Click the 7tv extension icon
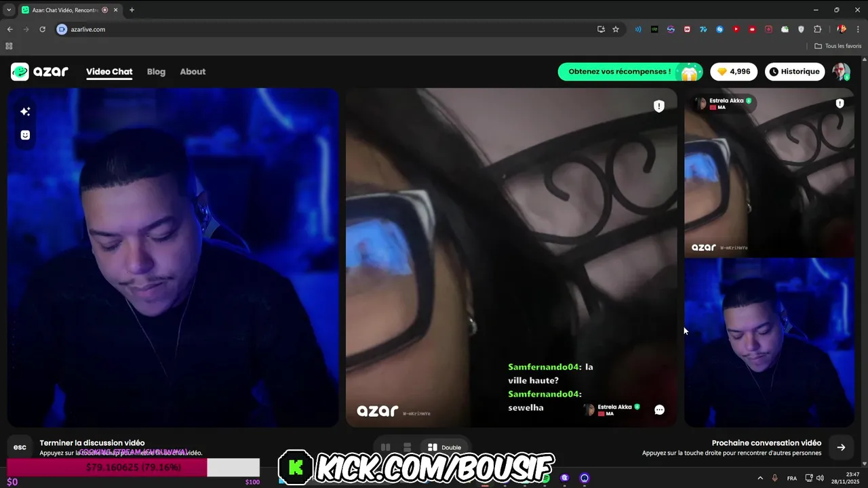This screenshot has width=868, height=488. (703, 29)
